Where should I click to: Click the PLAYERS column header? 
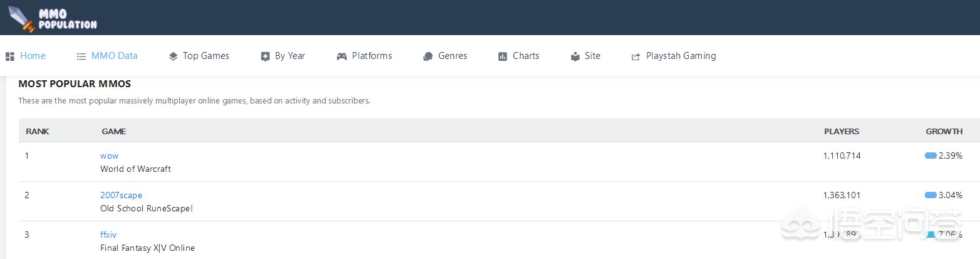pyautogui.click(x=841, y=131)
